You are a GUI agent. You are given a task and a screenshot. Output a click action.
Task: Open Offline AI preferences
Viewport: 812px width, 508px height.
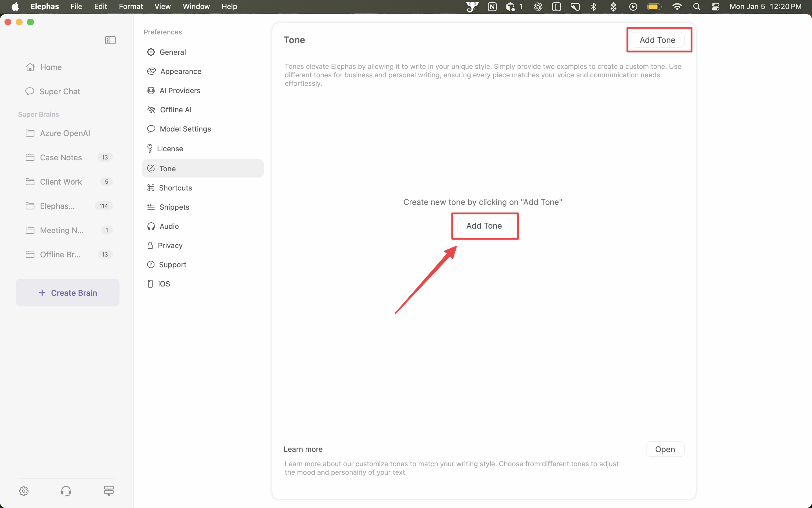(x=203, y=110)
